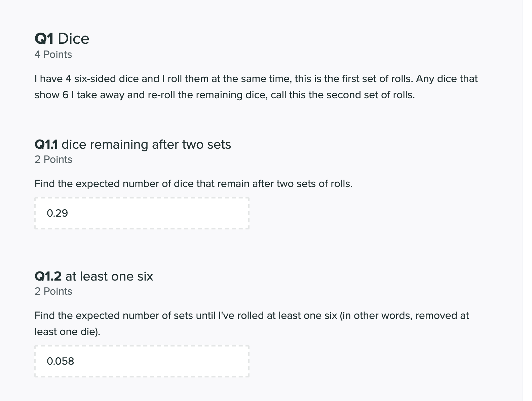Click the Q1.2 answer field containing 0.058
The image size is (532, 401).
click(142, 361)
